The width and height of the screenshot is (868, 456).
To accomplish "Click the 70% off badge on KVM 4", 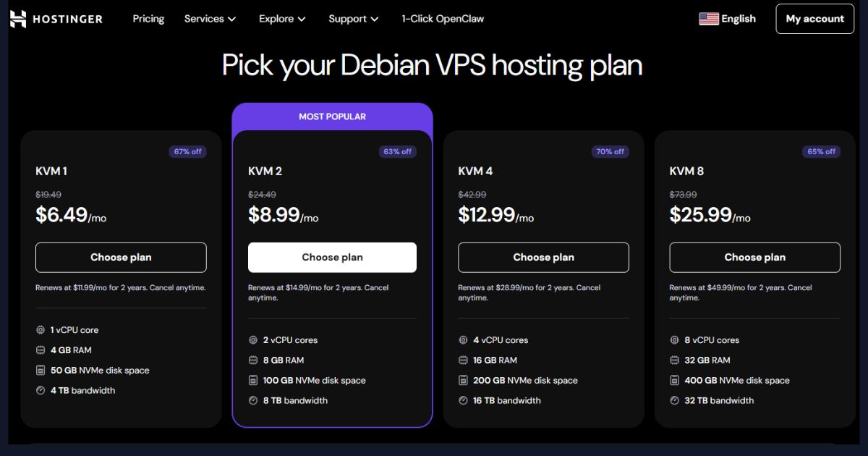I will [610, 151].
